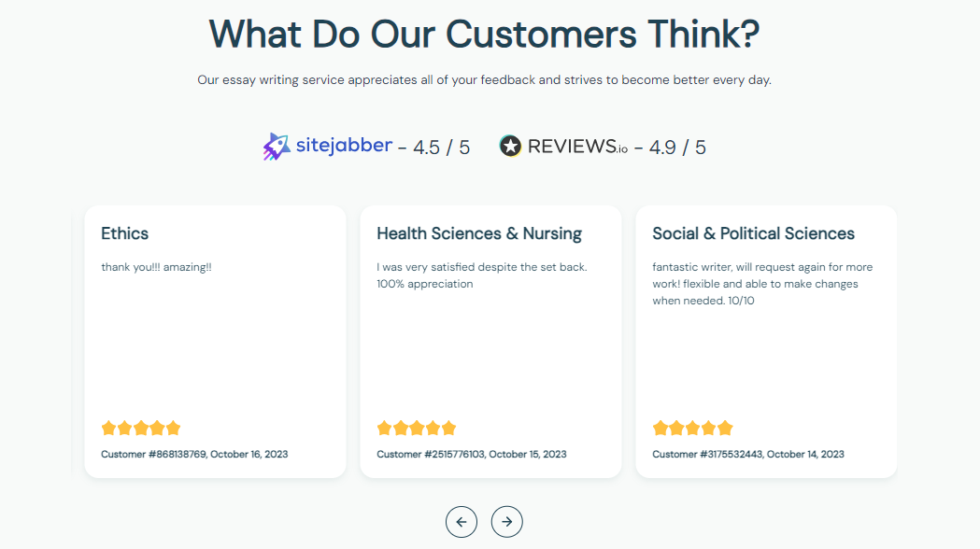980x549 pixels.
Task: Click Customer #868138769 review date line
Action: (x=194, y=455)
